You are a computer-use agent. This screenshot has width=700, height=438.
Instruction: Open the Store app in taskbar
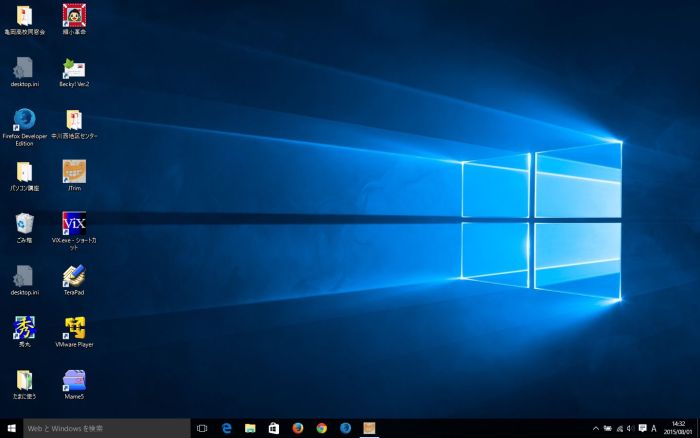click(x=274, y=428)
